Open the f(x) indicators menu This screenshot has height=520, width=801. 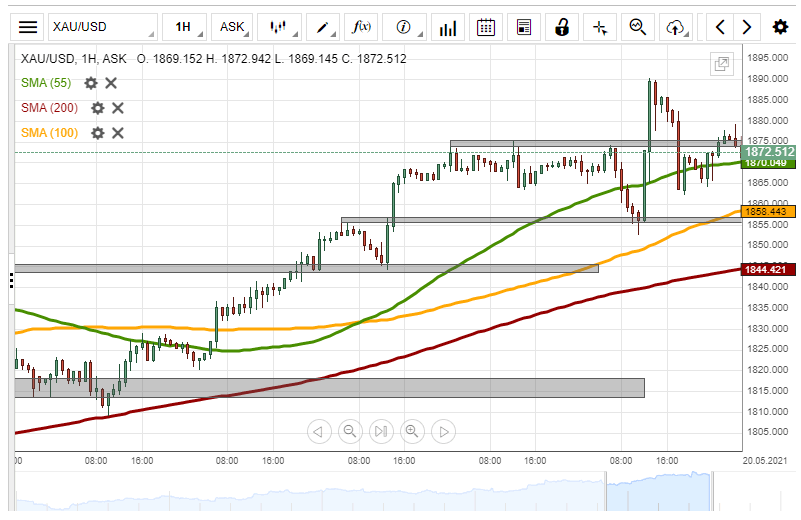363,27
